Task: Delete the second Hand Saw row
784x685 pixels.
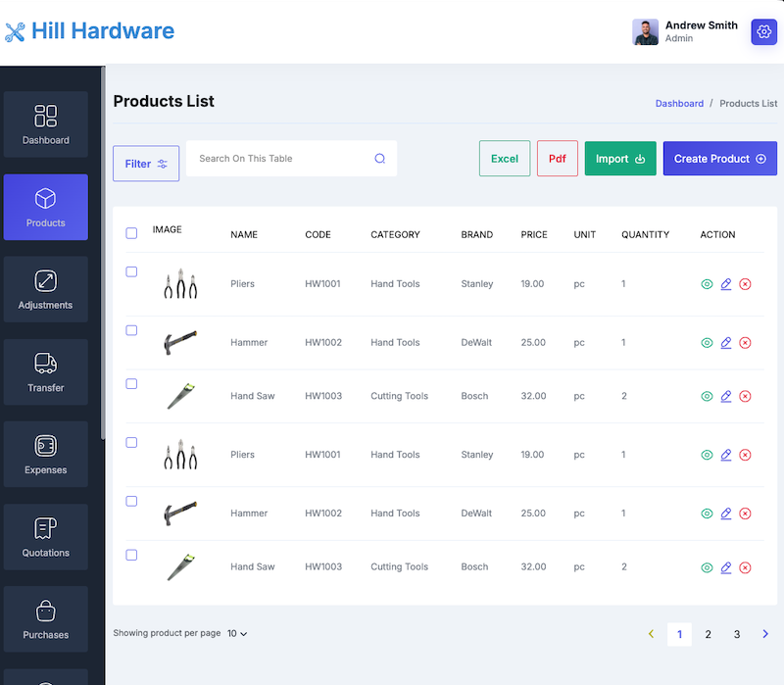Action: coord(745,567)
